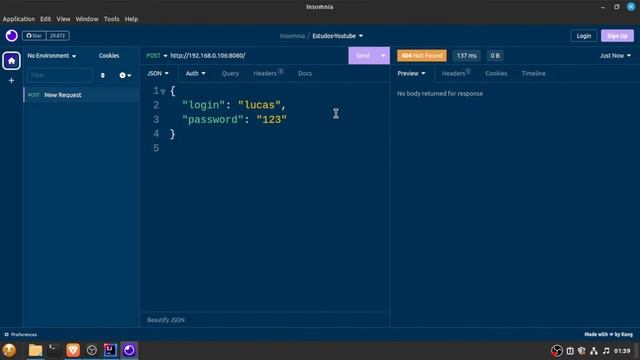Screen dimensions: 640x360
Task: Send the request
Action: point(362,56)
